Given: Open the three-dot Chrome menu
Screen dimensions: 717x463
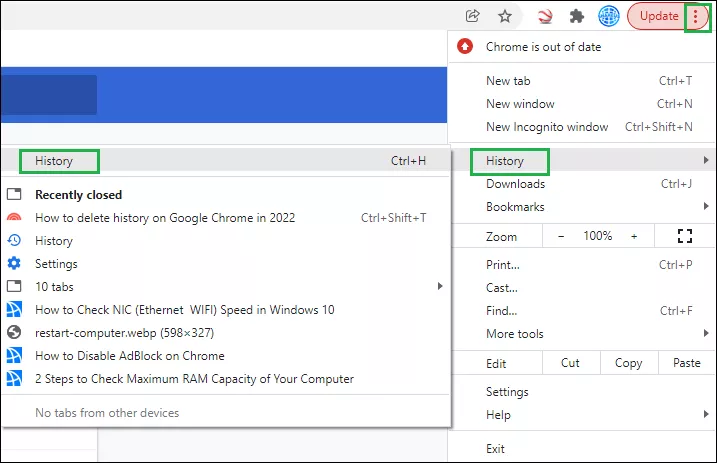Looking at the screenshot, I should pyautogui.click(x=696, y=17).
